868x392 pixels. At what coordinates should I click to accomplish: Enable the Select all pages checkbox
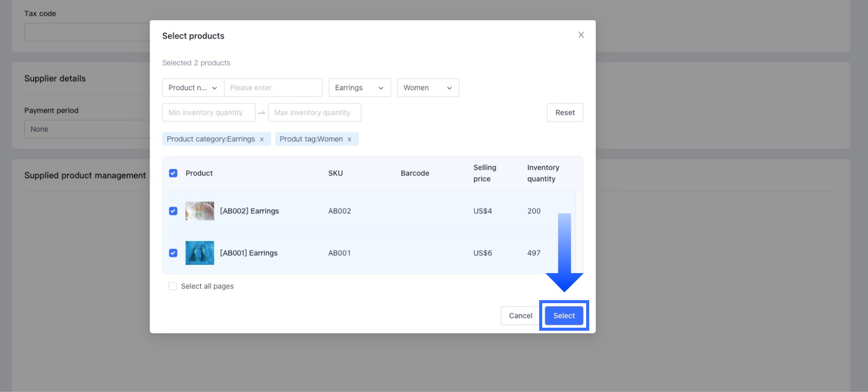point(173,286)
